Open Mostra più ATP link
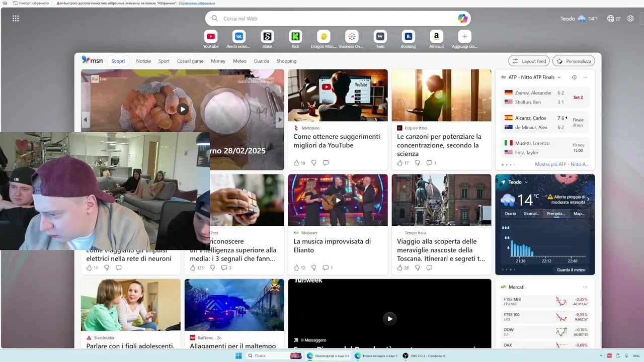 click(561, 164)
